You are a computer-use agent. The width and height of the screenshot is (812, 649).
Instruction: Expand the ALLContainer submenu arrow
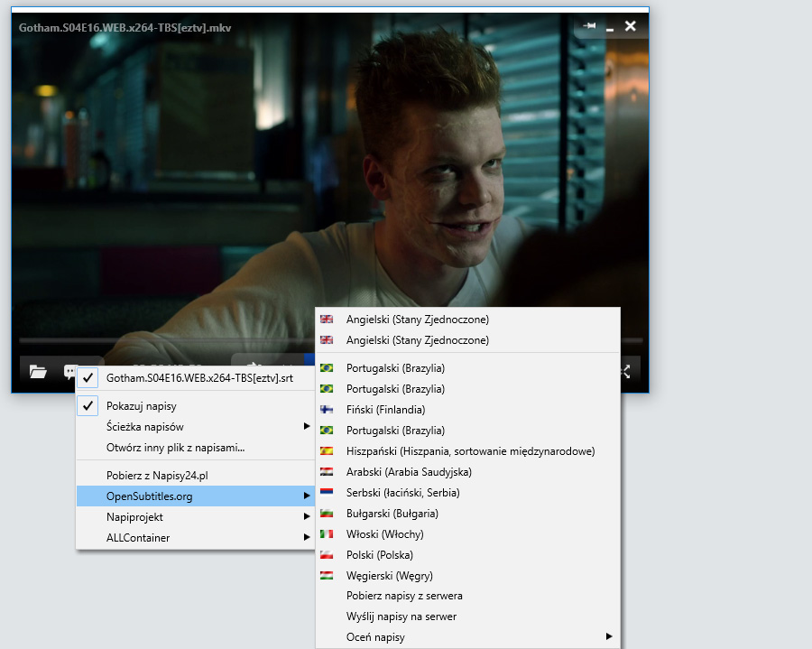[307, 537]
